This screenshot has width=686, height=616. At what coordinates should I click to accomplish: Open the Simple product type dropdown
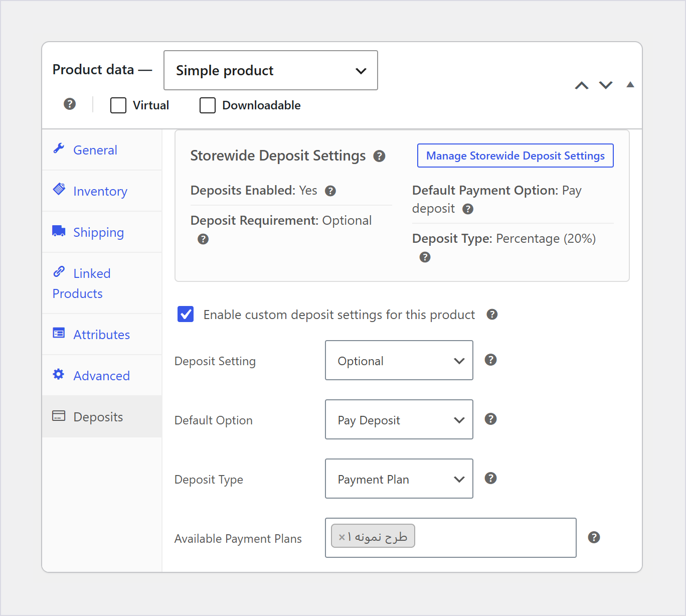coord(271,70)
